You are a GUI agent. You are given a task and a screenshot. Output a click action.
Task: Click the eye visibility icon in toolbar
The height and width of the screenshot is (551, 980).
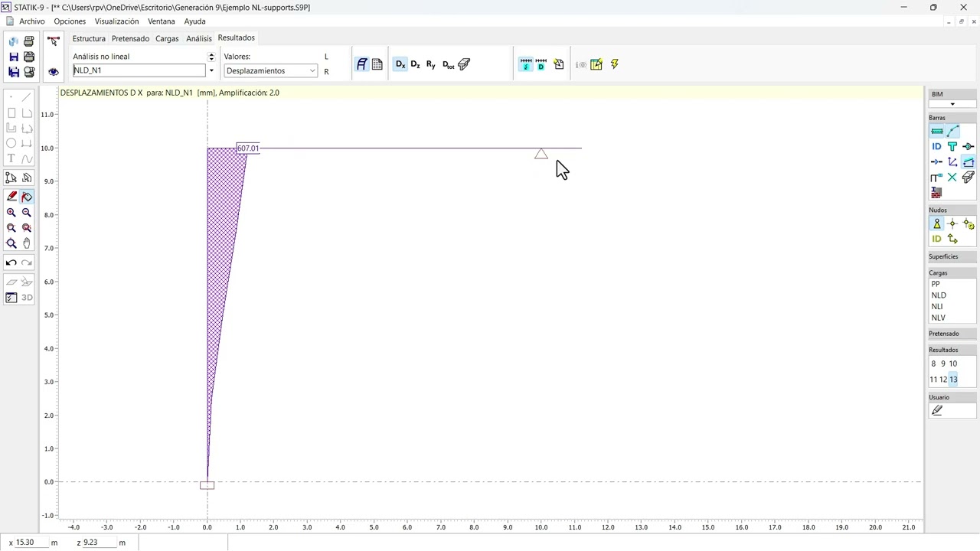coord(53,72)
